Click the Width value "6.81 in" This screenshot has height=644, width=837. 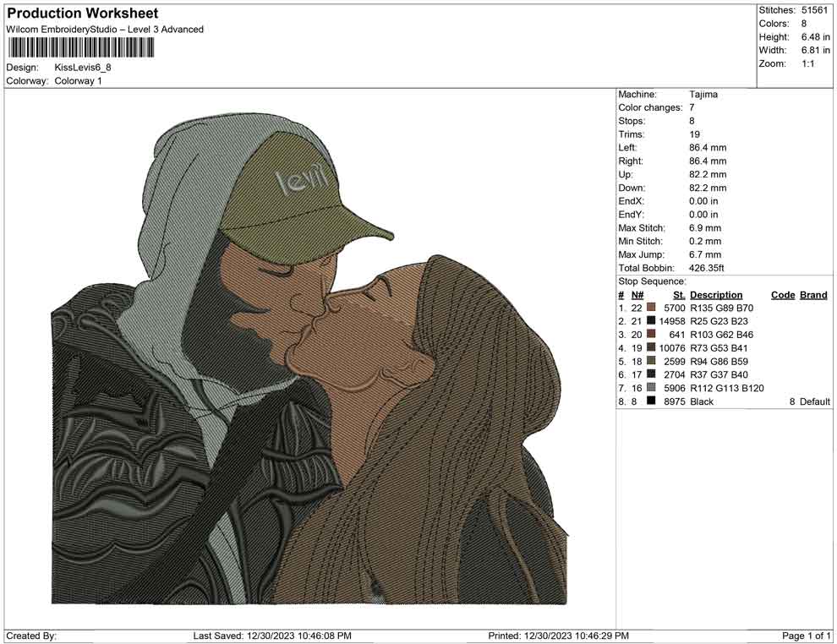click(816, 50)
